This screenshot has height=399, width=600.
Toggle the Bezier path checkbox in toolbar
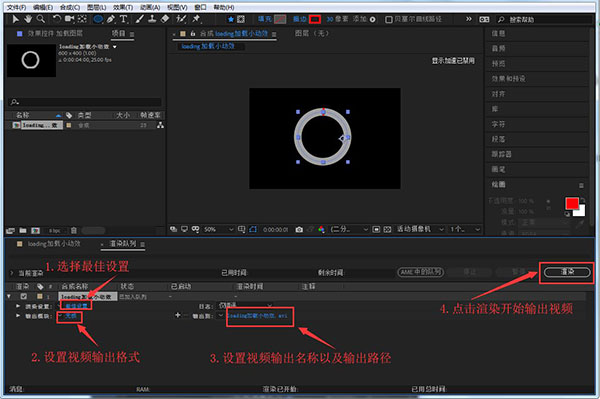(388, 20)
